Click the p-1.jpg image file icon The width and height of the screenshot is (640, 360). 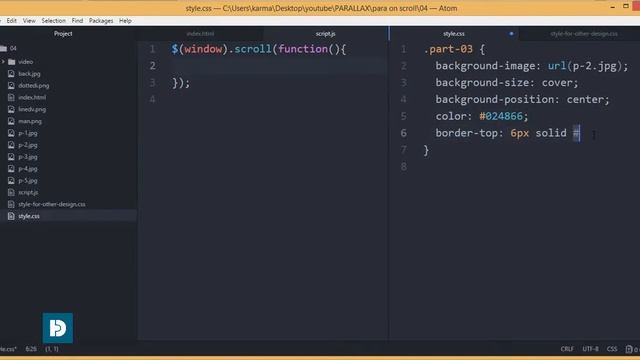click(x=11, y=133)
